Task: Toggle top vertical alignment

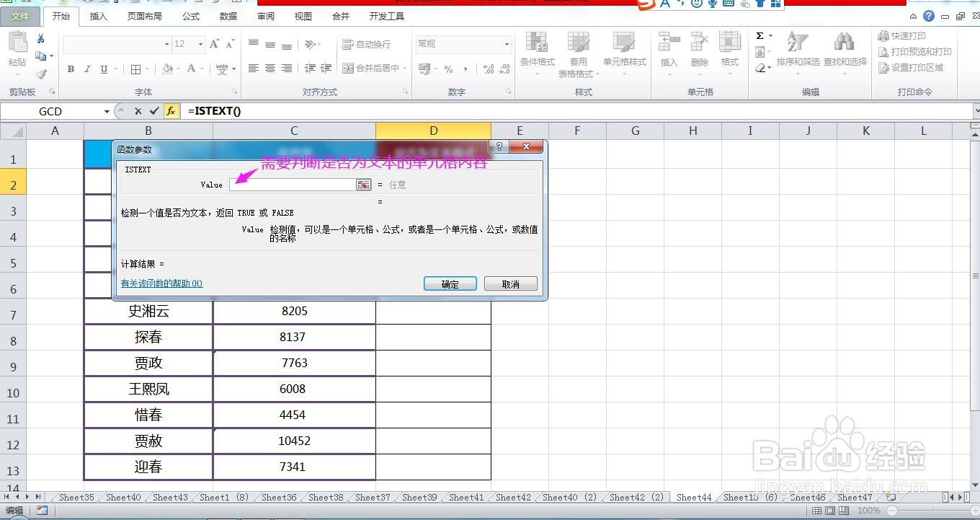Action: pyautogui.click(x=254, y=44)
